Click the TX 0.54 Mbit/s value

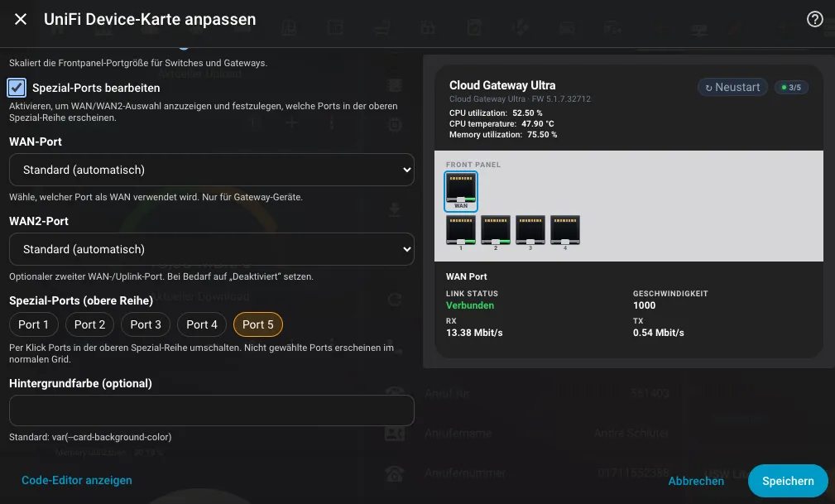point(658,333)
